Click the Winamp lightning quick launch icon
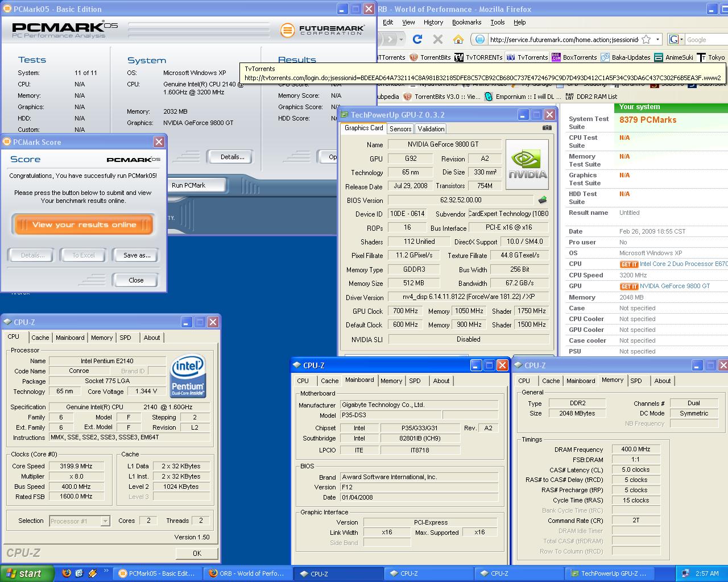Image resolution: width=728 pixels, height=582 pixels. coord(93,573)
